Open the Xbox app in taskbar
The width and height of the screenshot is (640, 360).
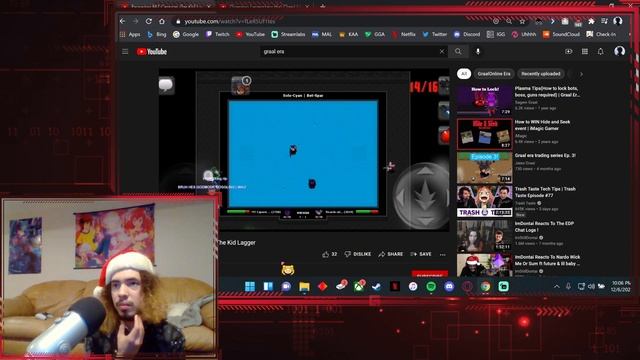click(359, 287)
